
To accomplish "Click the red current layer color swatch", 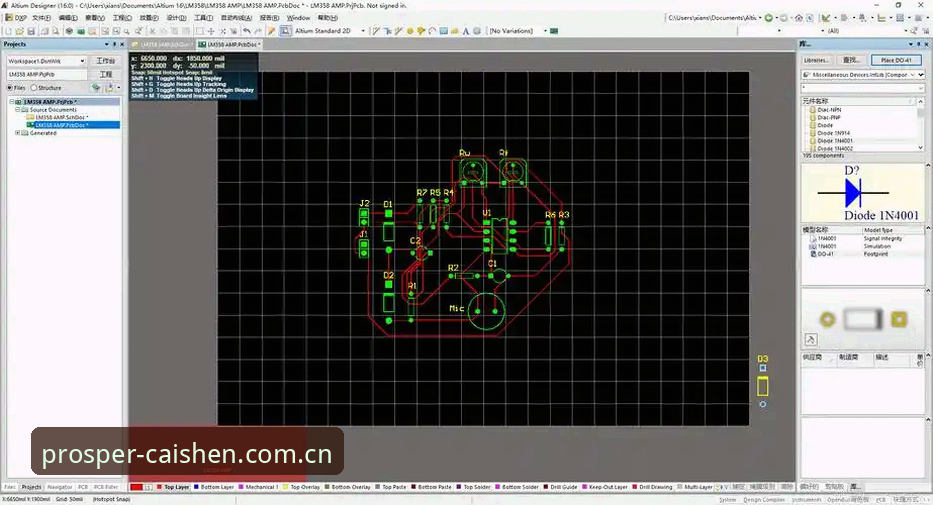I will tap(137, 487).
